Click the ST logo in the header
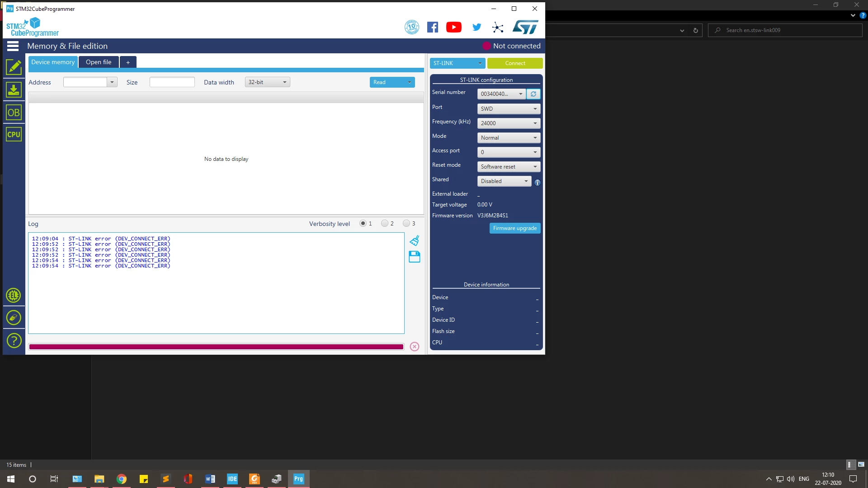Image resolution: width=868 pixels, height=488 pixels. click(x=525, y=27)
